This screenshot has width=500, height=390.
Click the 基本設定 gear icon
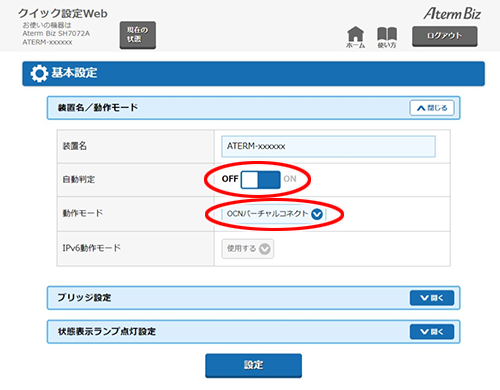pyautogui.click(x=39, y=74)
